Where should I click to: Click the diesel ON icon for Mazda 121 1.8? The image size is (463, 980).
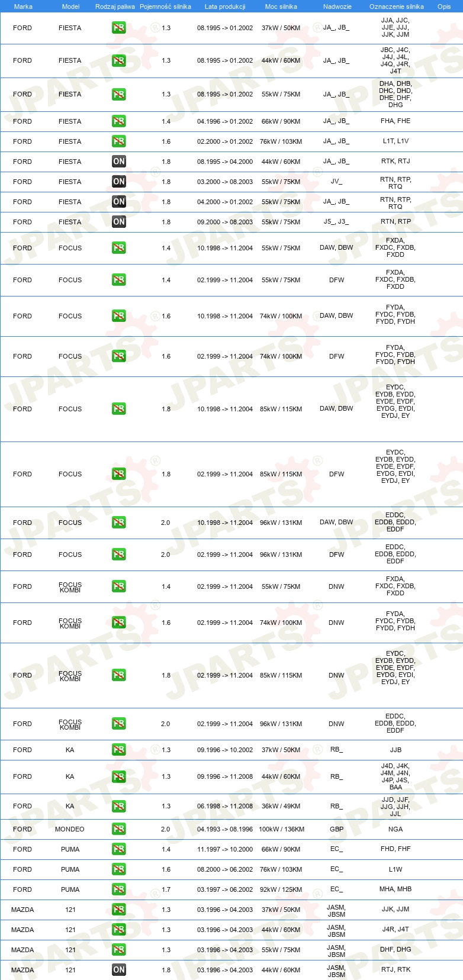pyautogui.click(x=119, y=970)
